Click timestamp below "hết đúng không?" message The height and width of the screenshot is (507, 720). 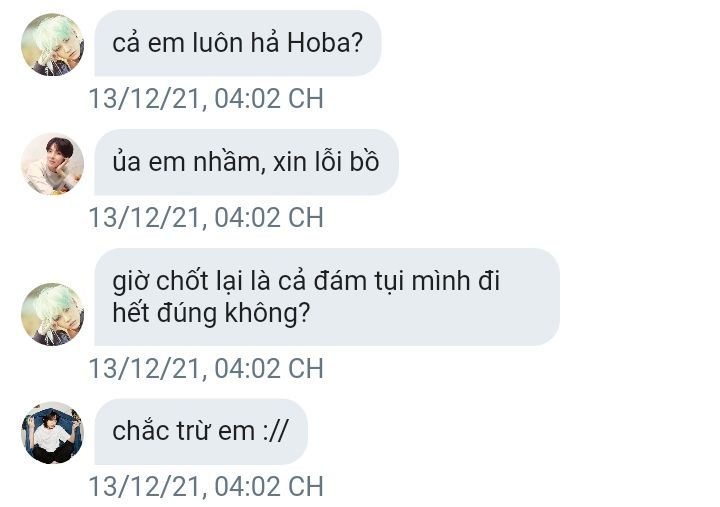[x=206, y=368]
